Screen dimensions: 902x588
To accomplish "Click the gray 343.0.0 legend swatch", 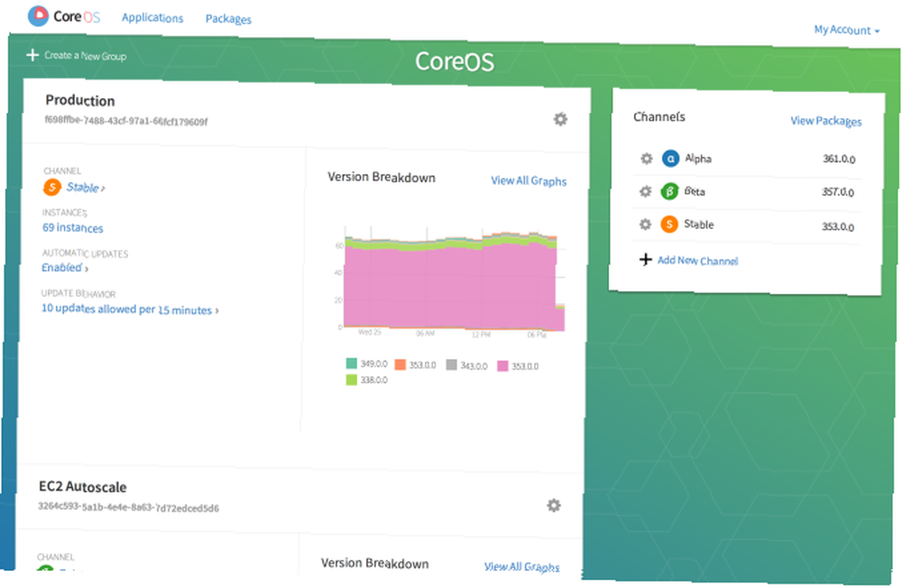I will pos(452,364).
